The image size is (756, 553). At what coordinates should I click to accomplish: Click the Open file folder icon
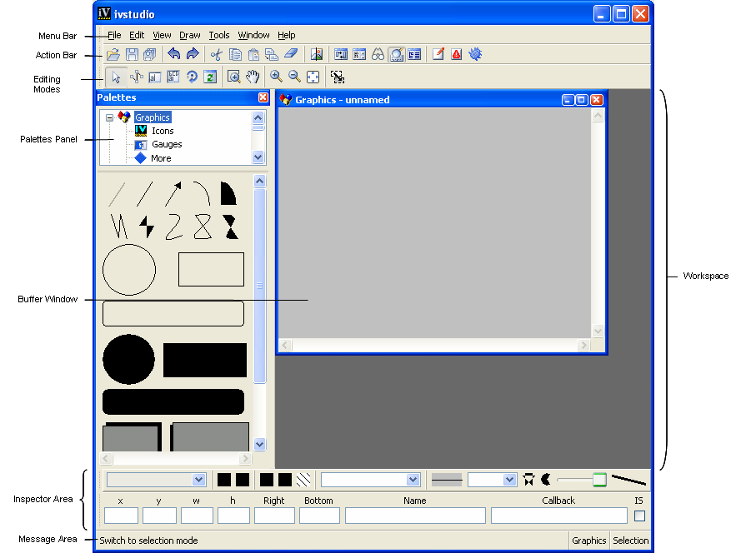(113, 55)
